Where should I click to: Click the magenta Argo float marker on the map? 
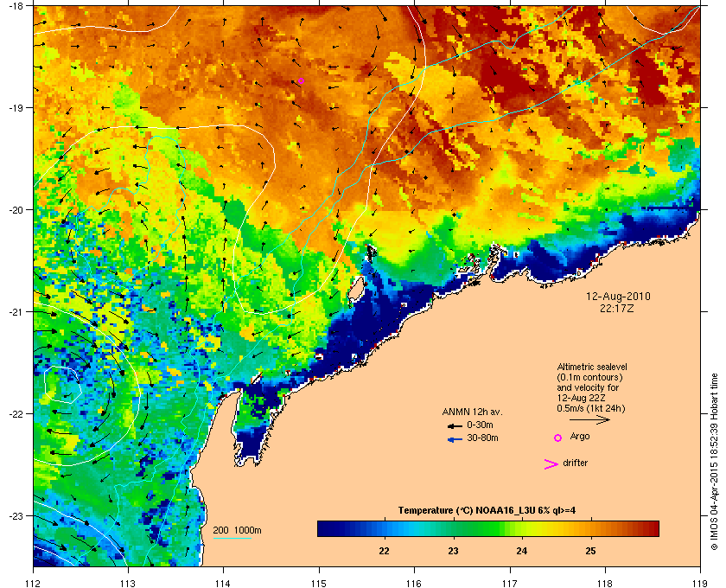click(x=301, y=80)
